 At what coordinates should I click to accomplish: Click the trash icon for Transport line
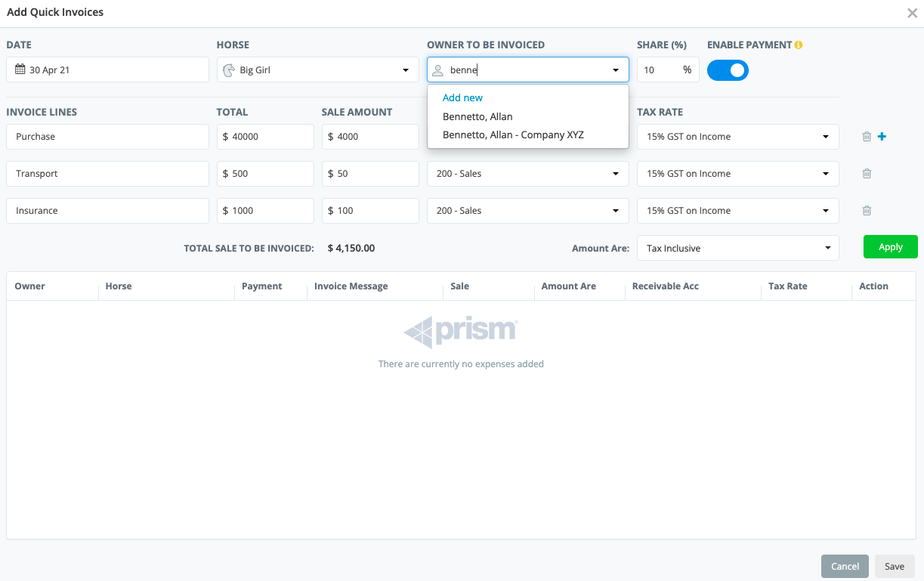tap(867, 174)
